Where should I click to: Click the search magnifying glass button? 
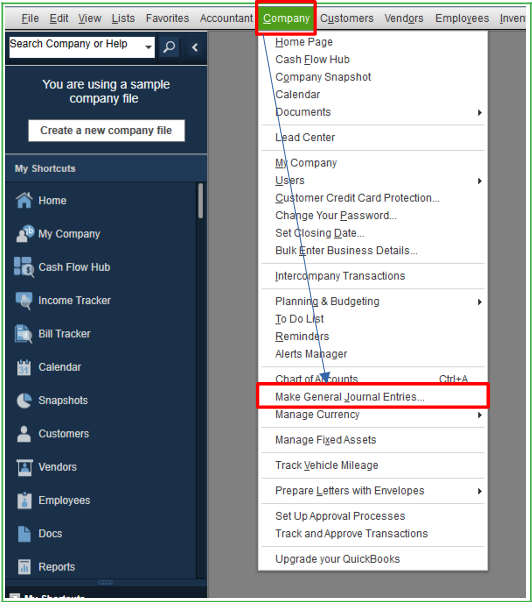169,47
